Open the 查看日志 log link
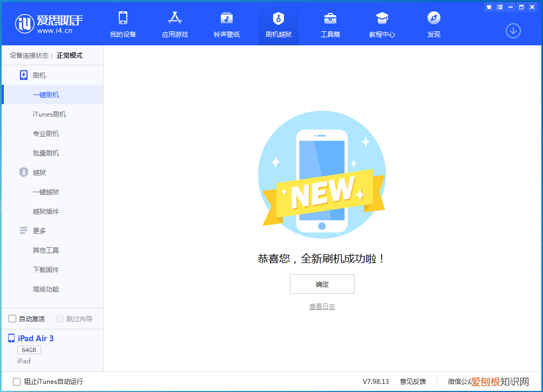The height and width of the screenshot is (392, 543). point(322,306)
